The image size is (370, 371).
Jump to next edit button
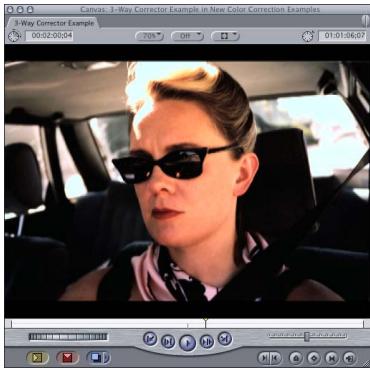pyautogui.click(x=225, y=338)
